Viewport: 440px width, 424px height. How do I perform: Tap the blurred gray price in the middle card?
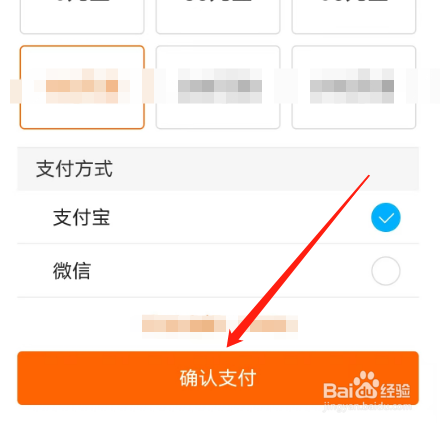tap(220, 86)
